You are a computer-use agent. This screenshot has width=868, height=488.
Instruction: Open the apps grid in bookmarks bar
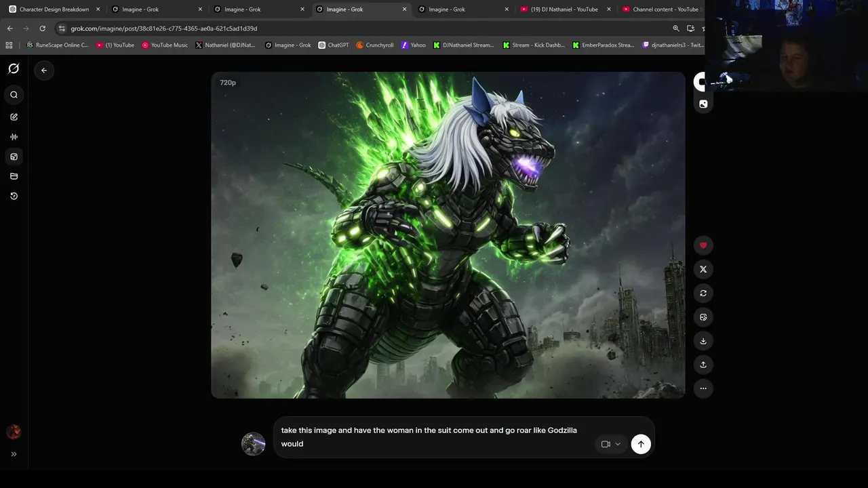pos(9,45)
